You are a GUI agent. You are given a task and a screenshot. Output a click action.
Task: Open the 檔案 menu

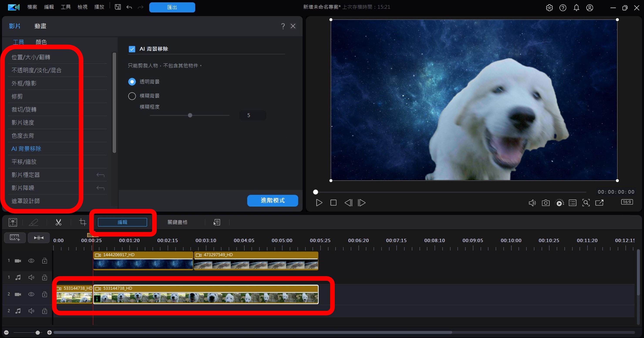32,7
